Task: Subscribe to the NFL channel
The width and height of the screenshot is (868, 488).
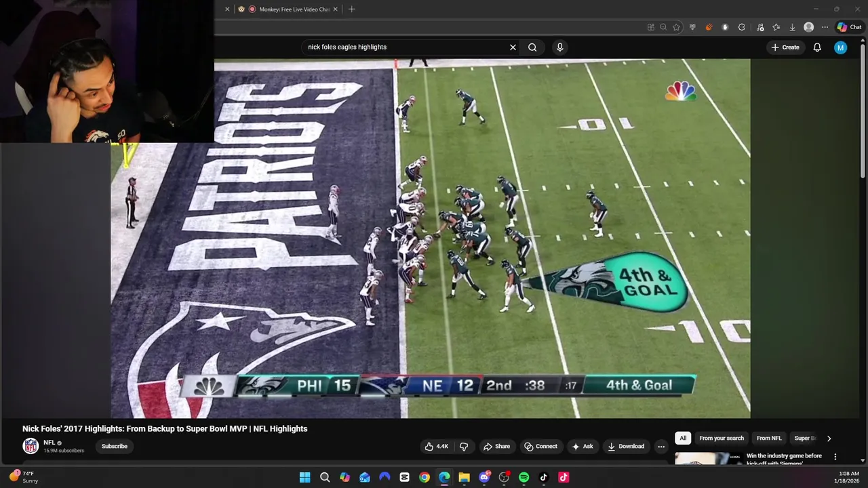Action: (x=115, y=446)
